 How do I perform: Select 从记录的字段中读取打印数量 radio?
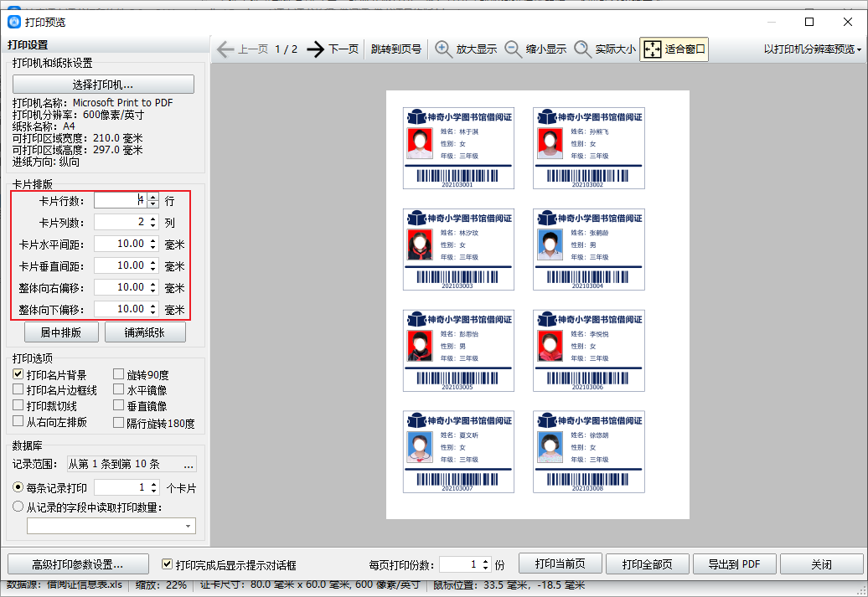pos(18,507)
